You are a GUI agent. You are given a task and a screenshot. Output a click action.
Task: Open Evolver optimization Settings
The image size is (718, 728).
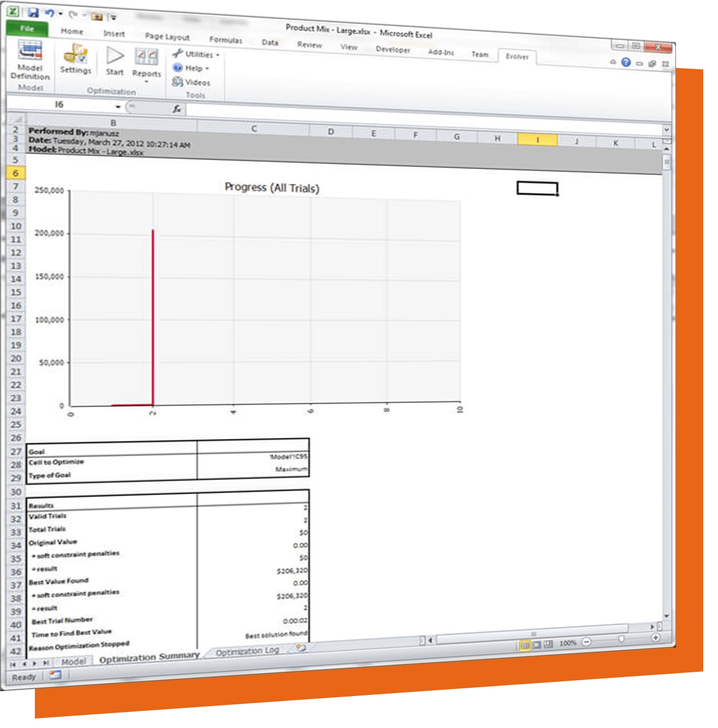76,60
